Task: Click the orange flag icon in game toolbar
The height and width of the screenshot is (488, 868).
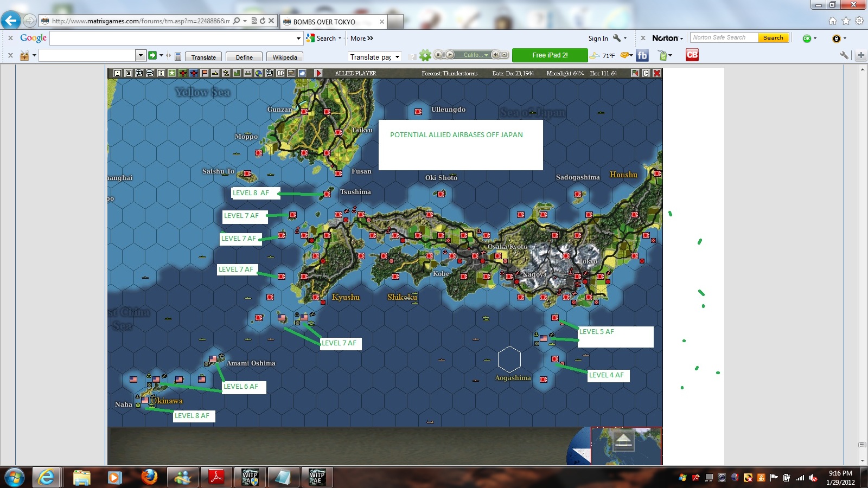Action: click(205, 73)
